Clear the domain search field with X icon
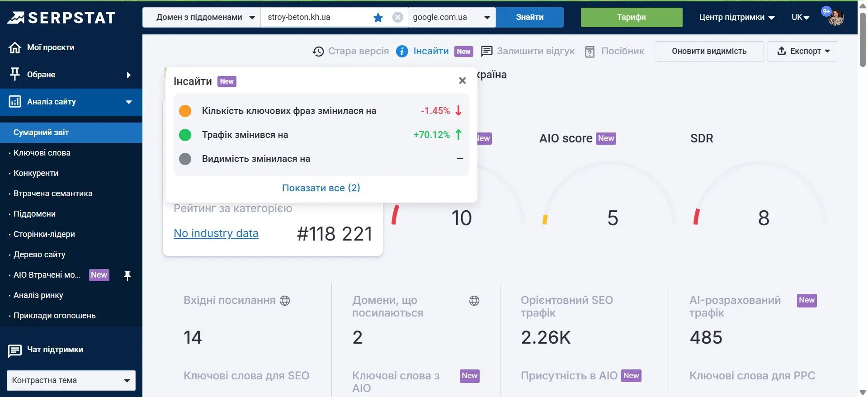The image size is (868, 397). (x=397, y=18)
